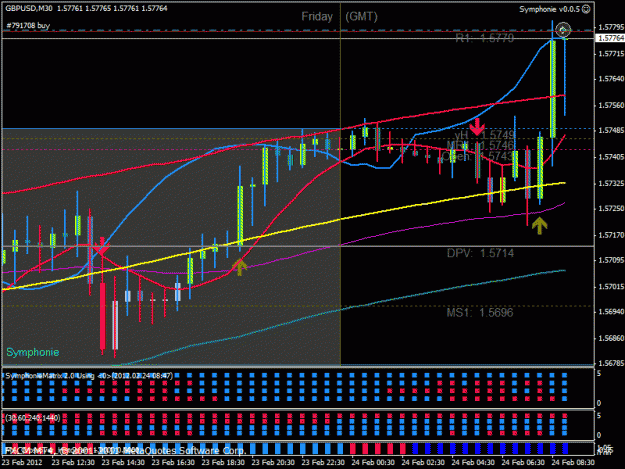Screen dimensions: 625x469
Task: Click the 24 Feb 02:30 time label
Action: coord(423,463)
